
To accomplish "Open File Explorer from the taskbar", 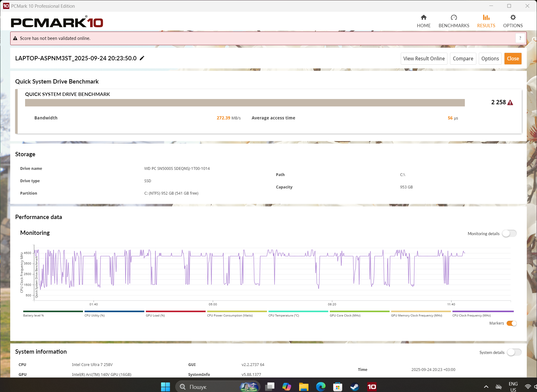I will 304,386.
